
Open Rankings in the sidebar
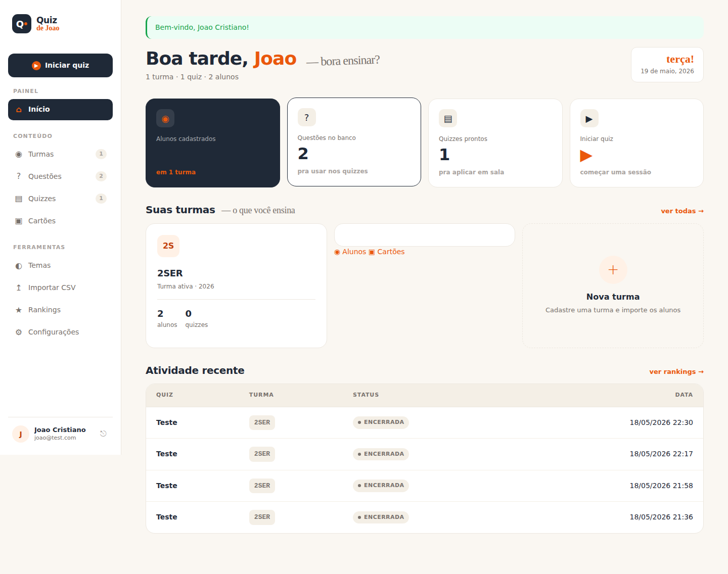point(60,310)
